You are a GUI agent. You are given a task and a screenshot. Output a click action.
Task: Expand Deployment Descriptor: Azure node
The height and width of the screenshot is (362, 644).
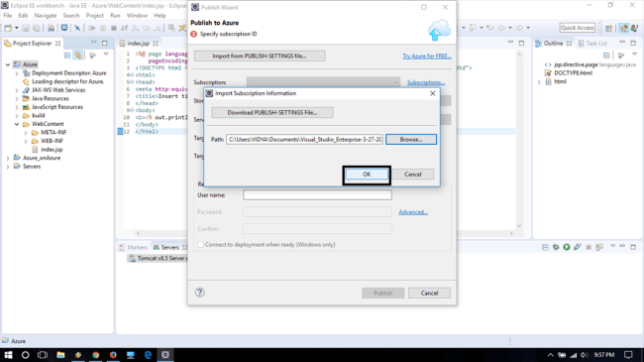coord(17,73)
